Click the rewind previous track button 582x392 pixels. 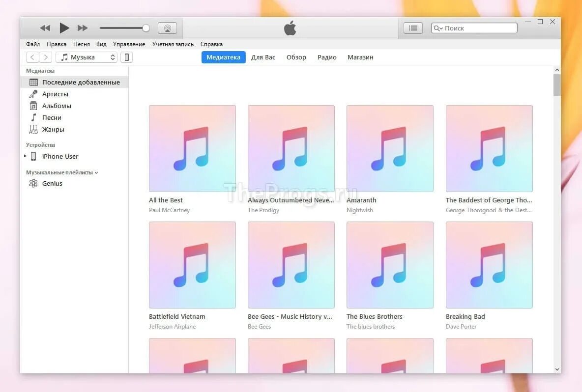tap(45, 28)
